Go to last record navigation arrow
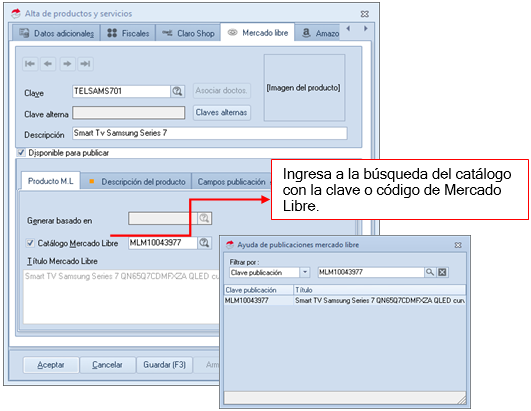The height and width of the screenshot is (411, 531). 85,64
